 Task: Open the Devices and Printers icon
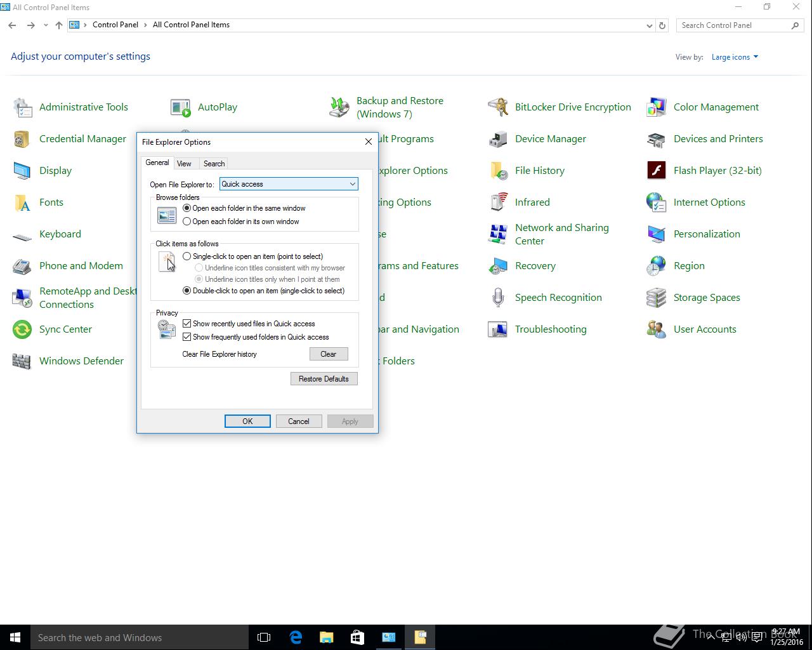click(x=657, y=139)
